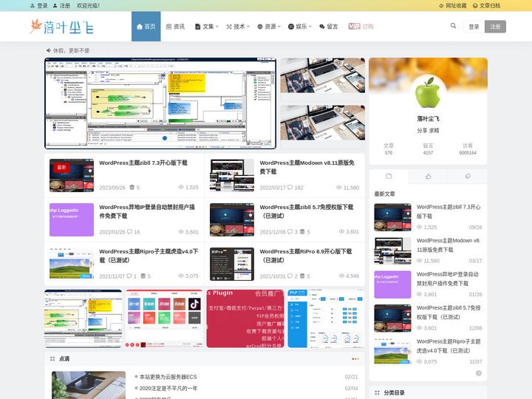Open the 留言 navigation item
Screen dimensions: 532x399
tap(328, 27)
